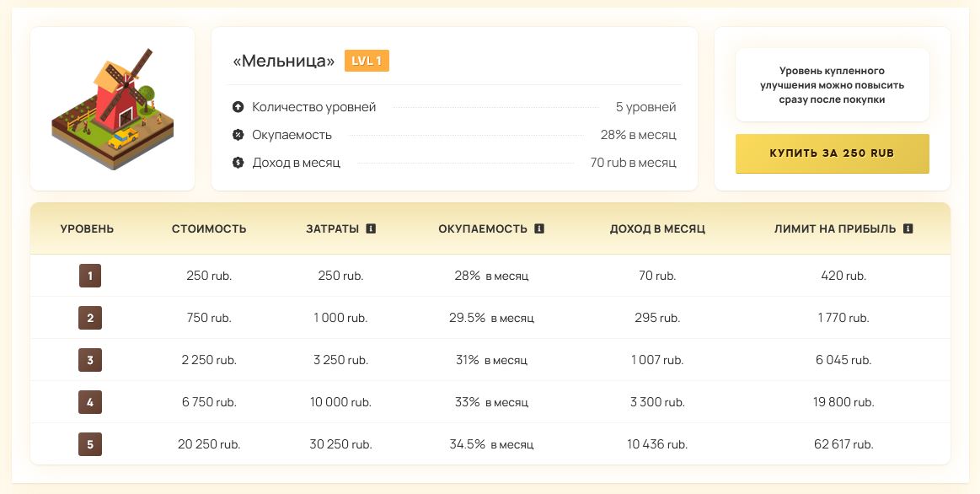
Task: Click the УРОВЕНЬ column header
Action: pyautogui.click(x=87, y=228)
